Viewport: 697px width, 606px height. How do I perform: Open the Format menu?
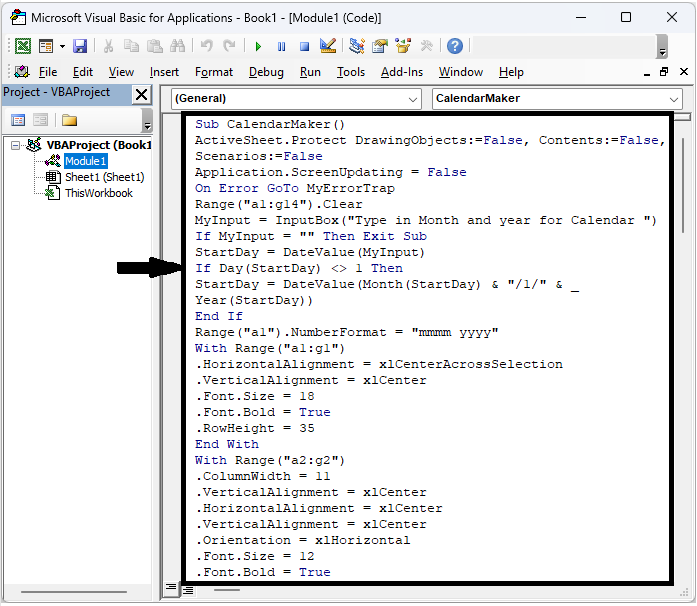[x=214, y=72]
